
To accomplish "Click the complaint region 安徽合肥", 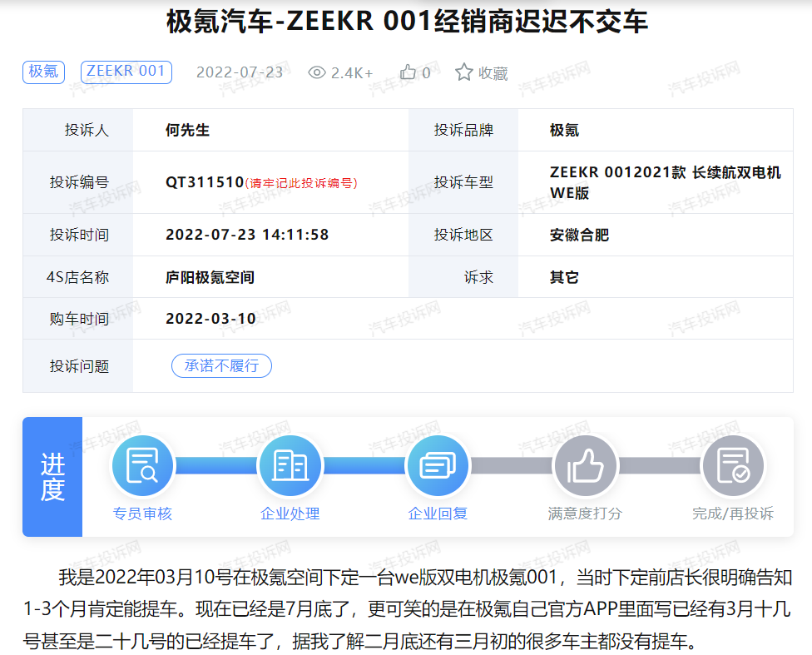I will tap(580, 235).
